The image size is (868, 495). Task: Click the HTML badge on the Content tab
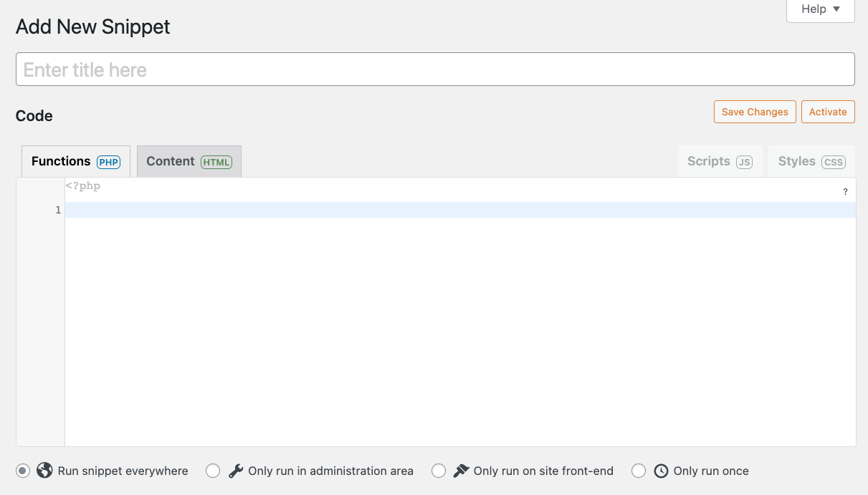[x=216, y=162]
